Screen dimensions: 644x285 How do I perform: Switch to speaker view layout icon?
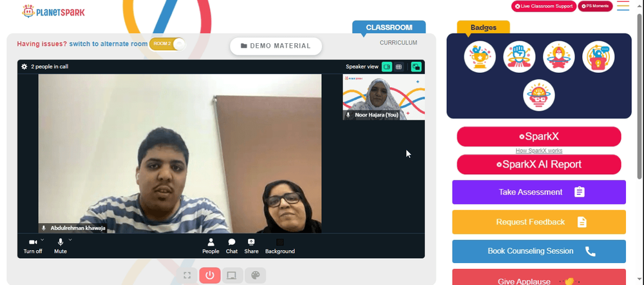pos(387,66)
